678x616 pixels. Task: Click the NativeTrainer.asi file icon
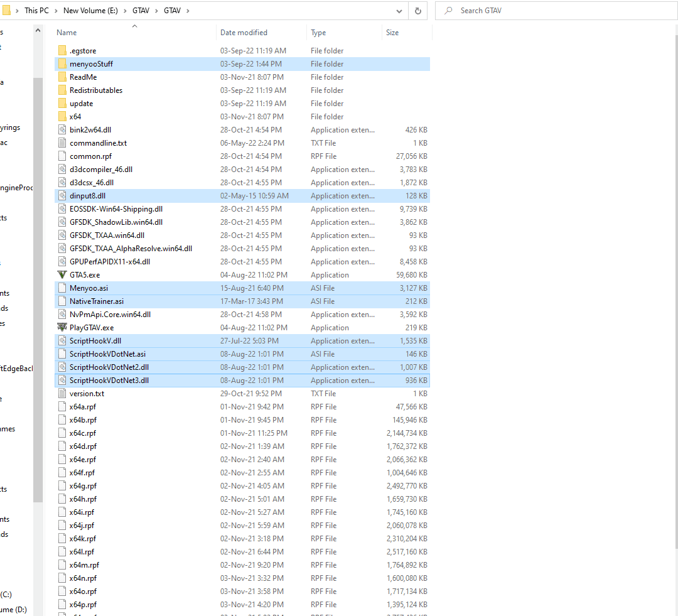tap(62, 301)
